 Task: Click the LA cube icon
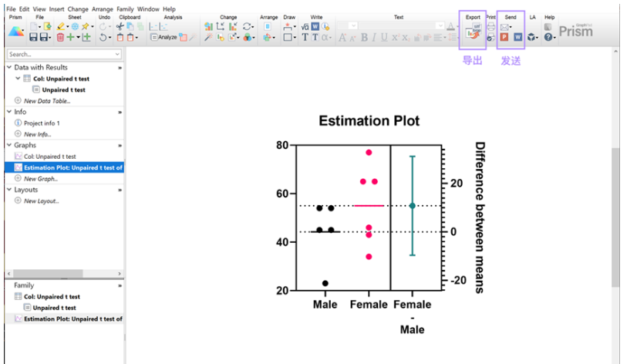point(531,37)
